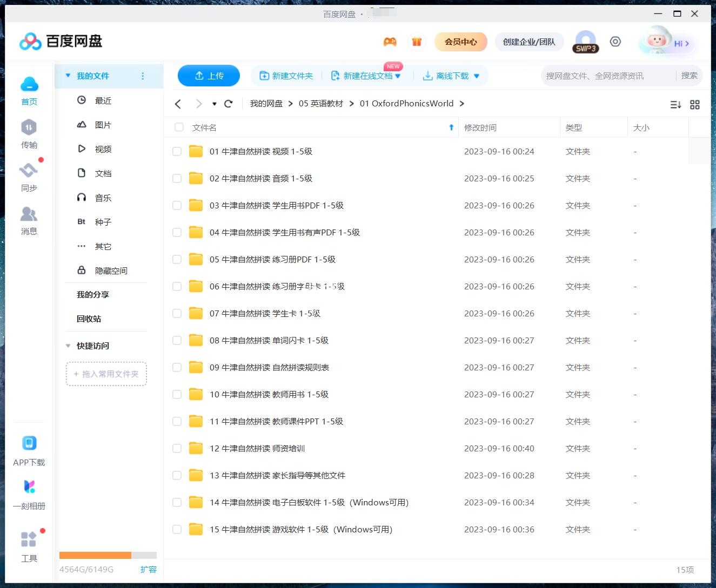Open the gift rewards icon

(x=417, y=42)
